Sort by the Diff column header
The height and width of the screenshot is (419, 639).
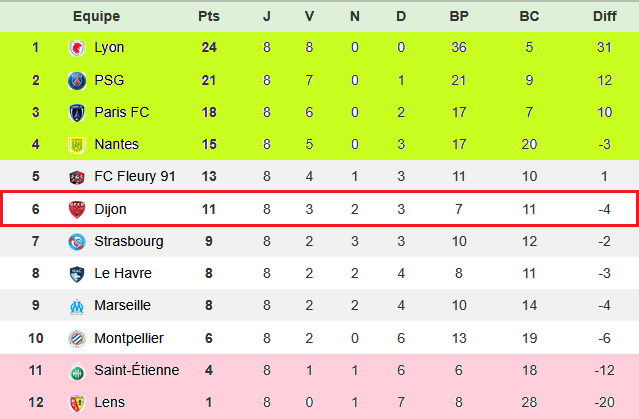pyautogui.click(x=604, y=16)
